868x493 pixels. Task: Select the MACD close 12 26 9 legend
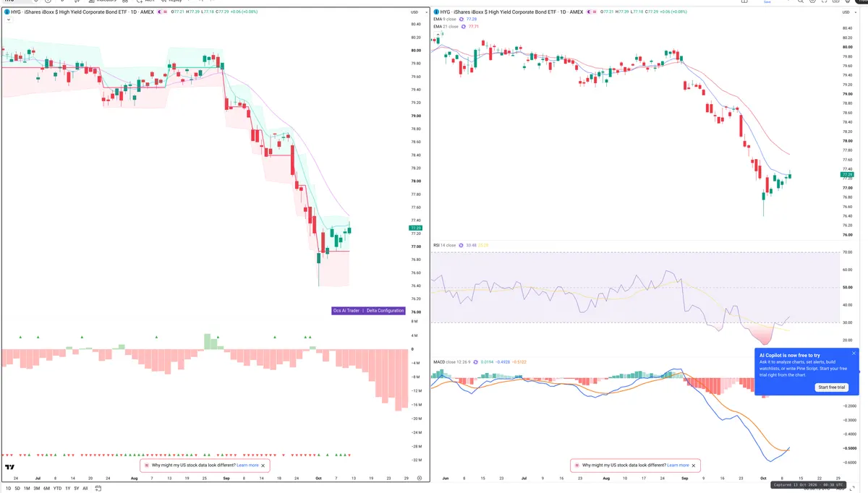point(451,361)
